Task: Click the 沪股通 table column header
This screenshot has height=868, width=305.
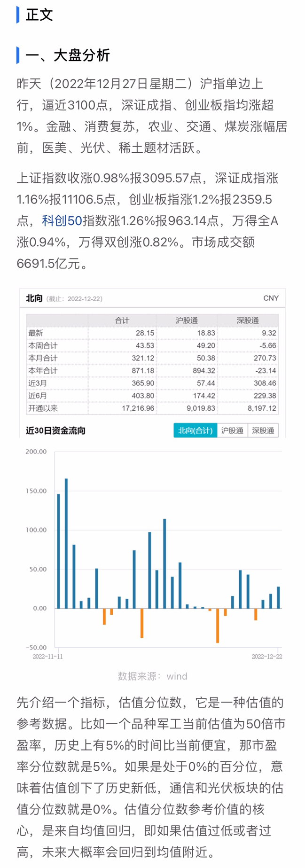Action: pyautogui.click(x=187, y=321)
